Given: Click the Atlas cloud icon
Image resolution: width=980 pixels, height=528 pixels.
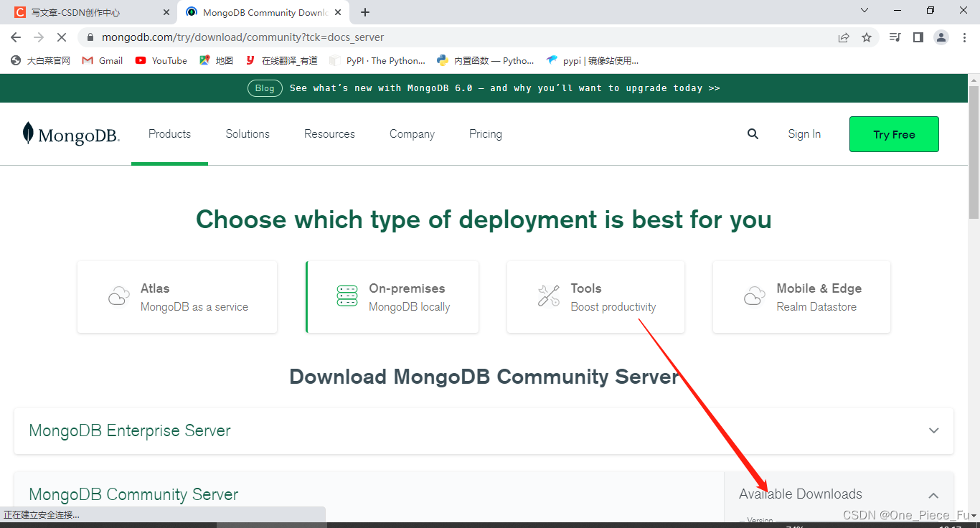Looking at the screenshot, I should pyautogui.click(x=119, y=296).
